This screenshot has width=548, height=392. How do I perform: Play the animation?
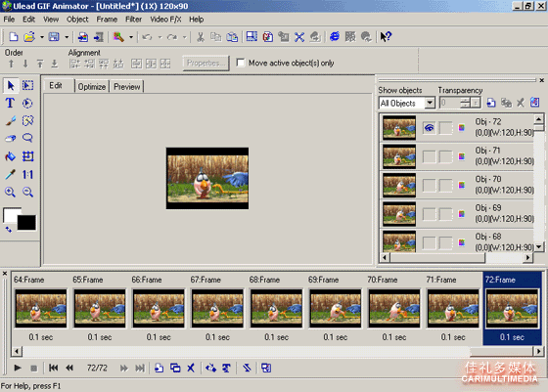18,368
